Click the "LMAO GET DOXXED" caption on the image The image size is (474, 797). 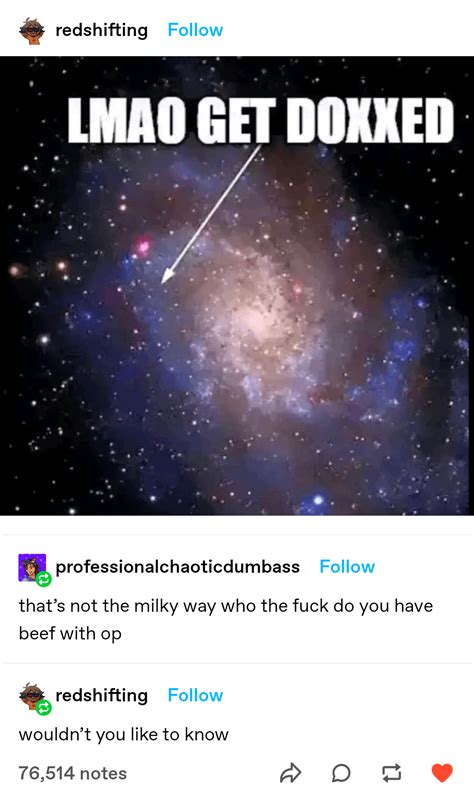point(260,120)
